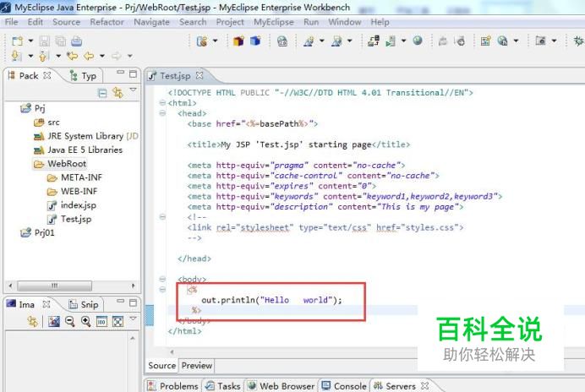Open the Servers view tab
The image size is (585, 392).
pyautogui.click(x=395, y=386)
